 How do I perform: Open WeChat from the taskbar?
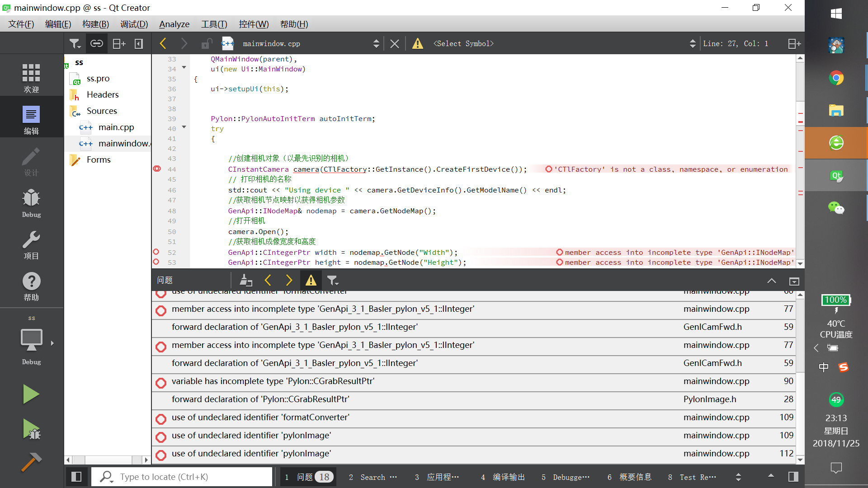(836, 208)
